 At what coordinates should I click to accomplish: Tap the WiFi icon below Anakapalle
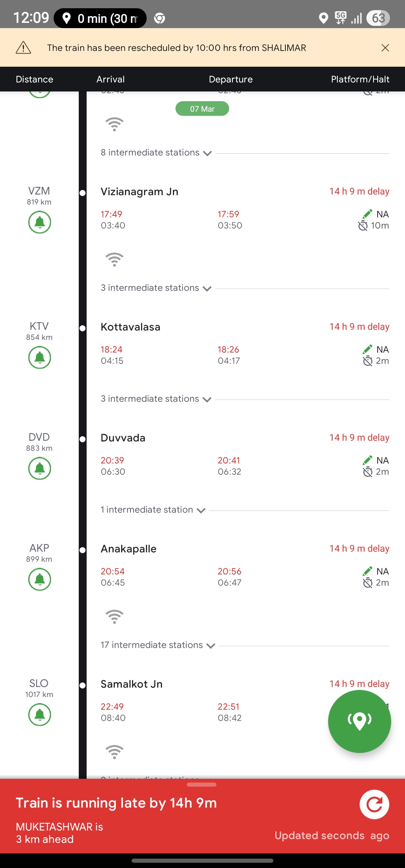[x=114, y=617]
